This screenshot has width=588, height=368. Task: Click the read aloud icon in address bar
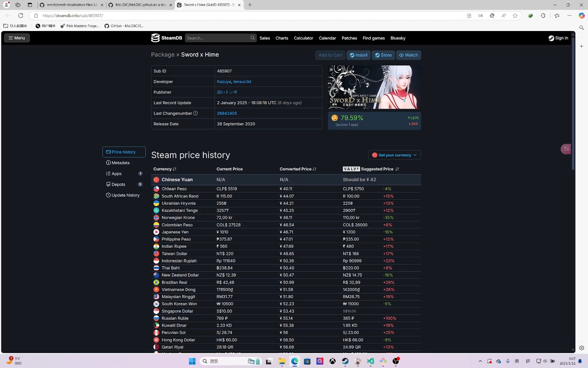504,16
